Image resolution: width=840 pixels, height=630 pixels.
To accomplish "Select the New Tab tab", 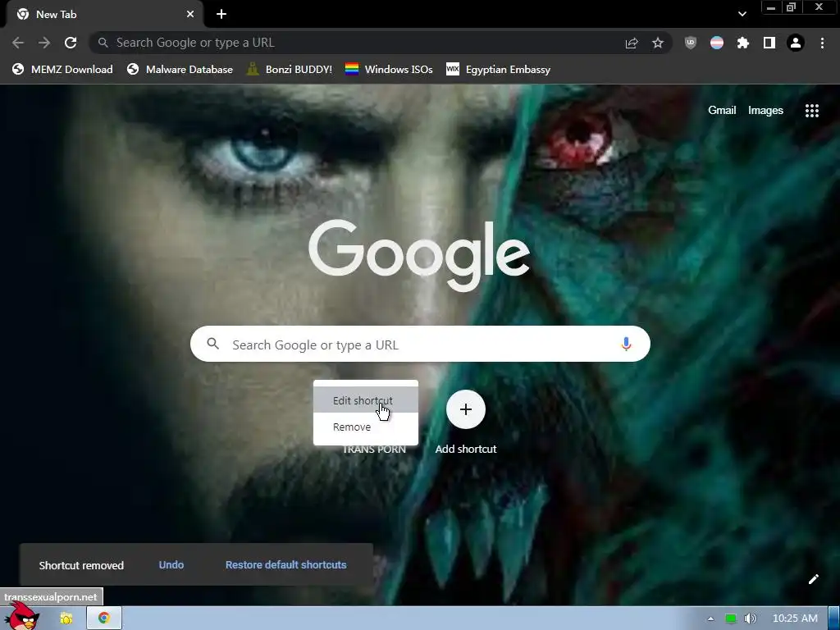I will click(104, 15).
